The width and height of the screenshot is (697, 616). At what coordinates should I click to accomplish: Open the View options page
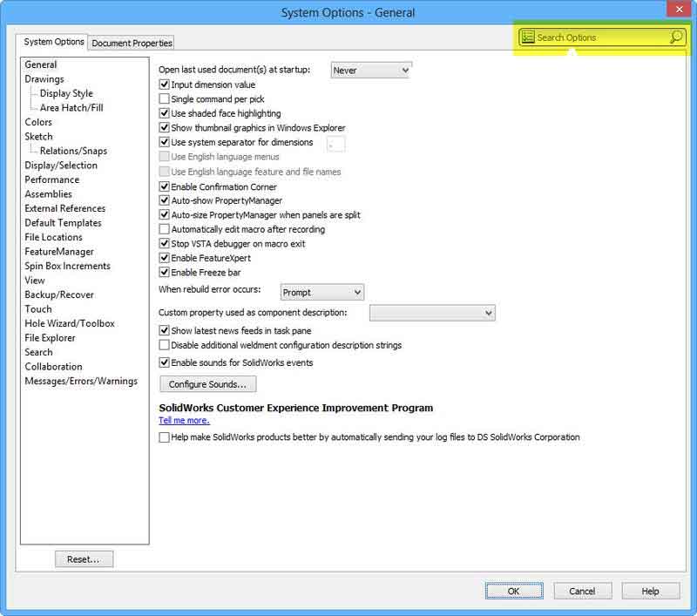point(35,281)
